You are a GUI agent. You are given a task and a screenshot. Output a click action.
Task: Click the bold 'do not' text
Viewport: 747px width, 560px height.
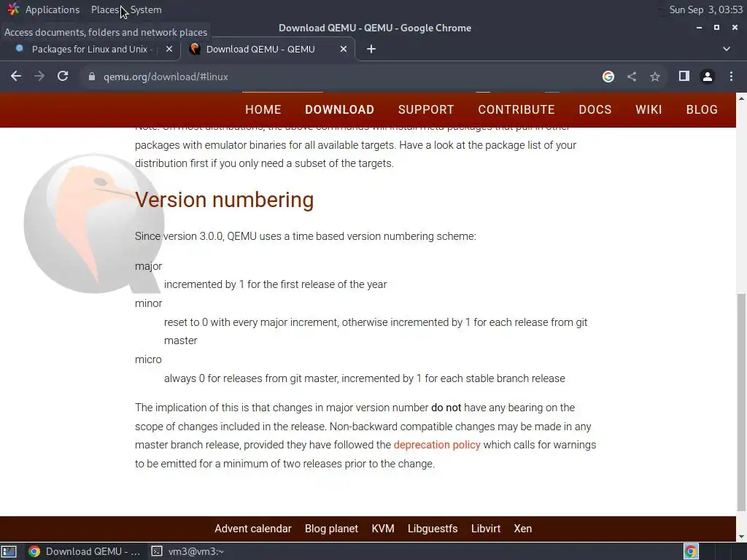446,408
